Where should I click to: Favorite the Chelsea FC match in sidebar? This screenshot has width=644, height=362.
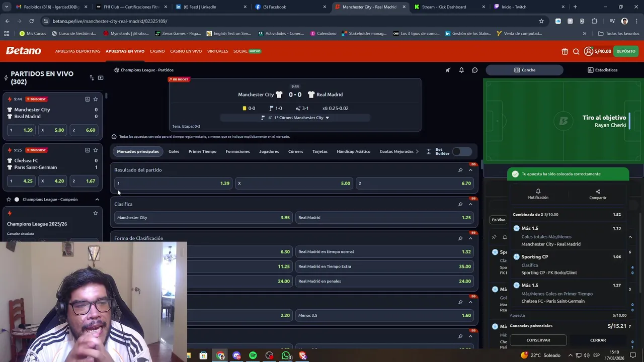(x=96, y=150)
